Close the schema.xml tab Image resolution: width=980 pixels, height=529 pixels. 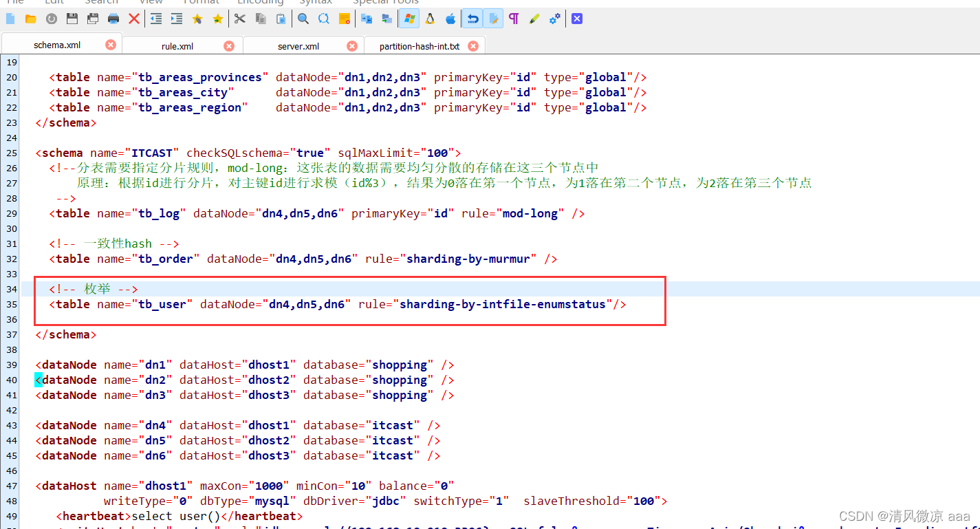tap(111, 45)
